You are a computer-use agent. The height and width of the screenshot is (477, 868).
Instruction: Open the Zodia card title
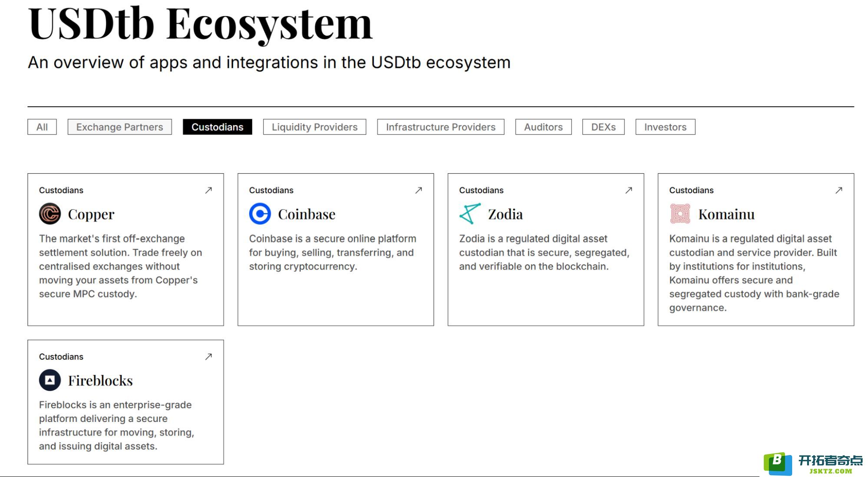(505, 214)
